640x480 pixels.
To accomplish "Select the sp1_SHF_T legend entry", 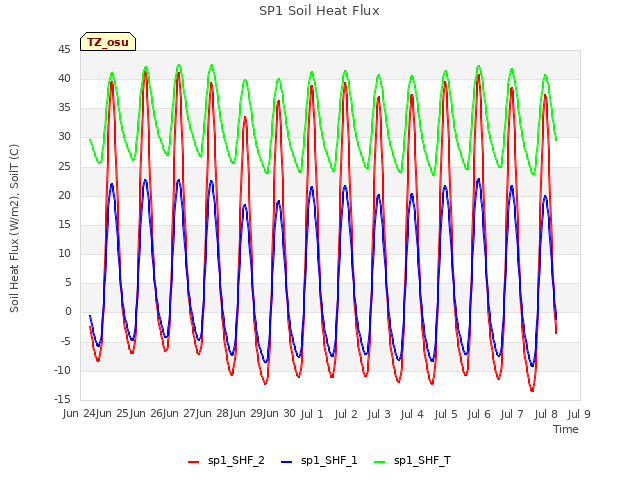I will tap(412, 461).
